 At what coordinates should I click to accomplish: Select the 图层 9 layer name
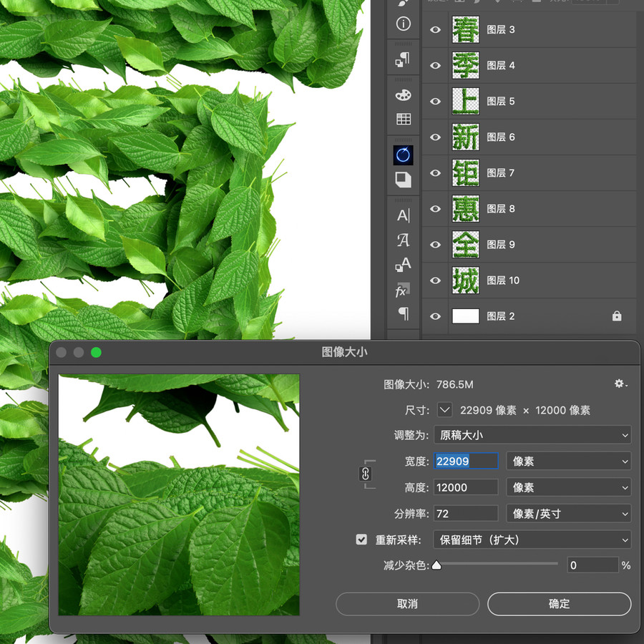(x=500, y=245)
